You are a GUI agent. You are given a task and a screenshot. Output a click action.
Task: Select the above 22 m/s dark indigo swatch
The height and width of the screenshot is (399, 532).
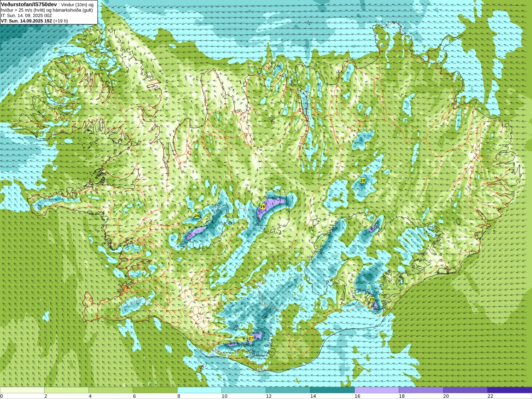coord(510,390)
